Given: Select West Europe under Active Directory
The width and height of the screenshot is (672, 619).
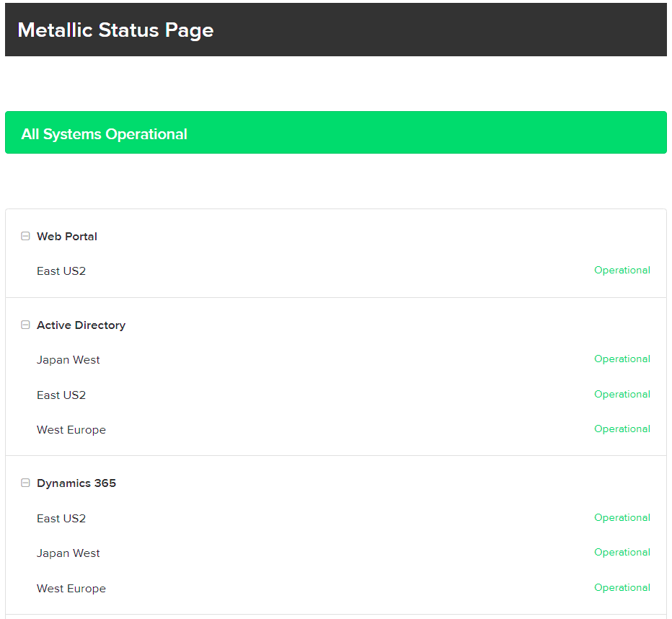Looking at the screenshot, I should click(71, 430).
